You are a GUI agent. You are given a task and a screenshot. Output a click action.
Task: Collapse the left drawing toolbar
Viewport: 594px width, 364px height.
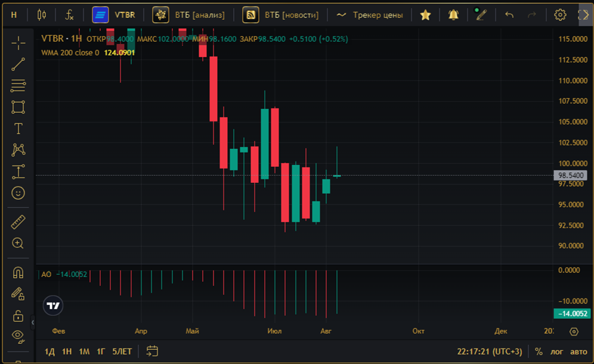tap(33, 322)
